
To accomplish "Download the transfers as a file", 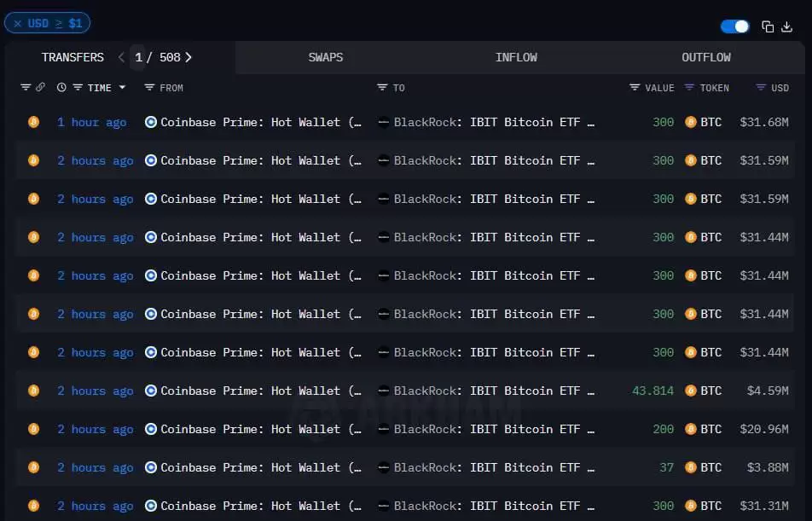I will [786, 26].
